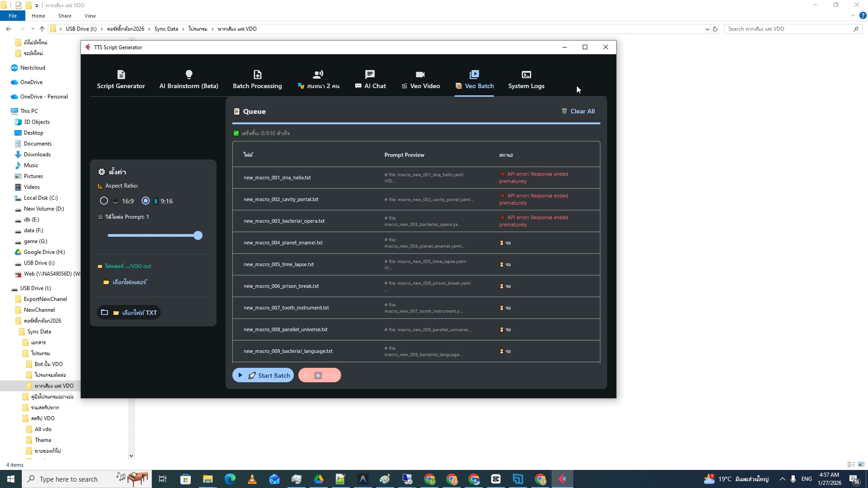Viewport: 868px width, 488px height.
Task: Open the Script Generator document icon
Action: click(x=121, y=74)
